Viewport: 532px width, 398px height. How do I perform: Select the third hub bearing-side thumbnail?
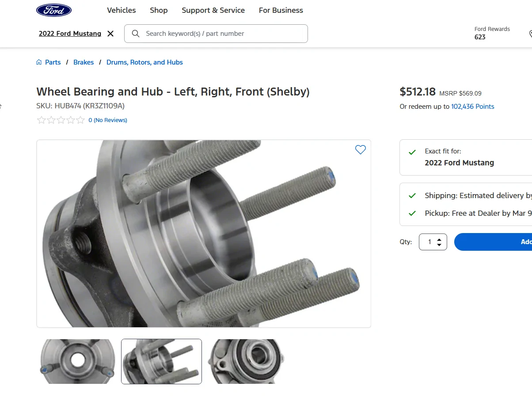point(246,361)
